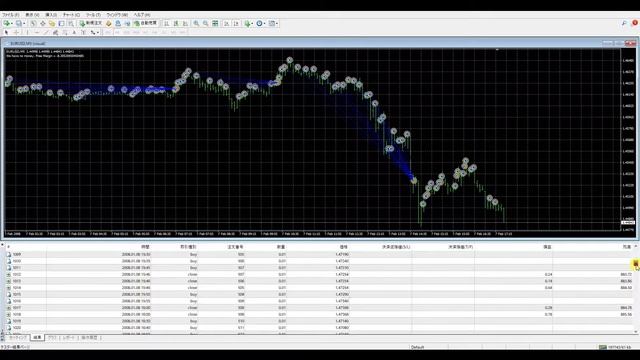This screenshot has height=360, width=640.
Task: Select the Crosshair tool
Action: tap(16, 32)
